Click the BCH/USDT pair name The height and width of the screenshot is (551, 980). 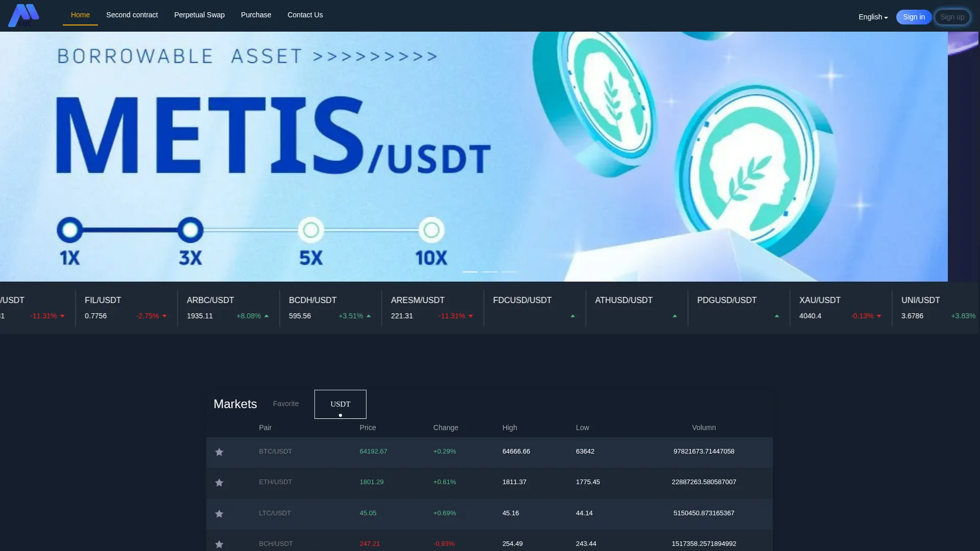coord(276,544)
